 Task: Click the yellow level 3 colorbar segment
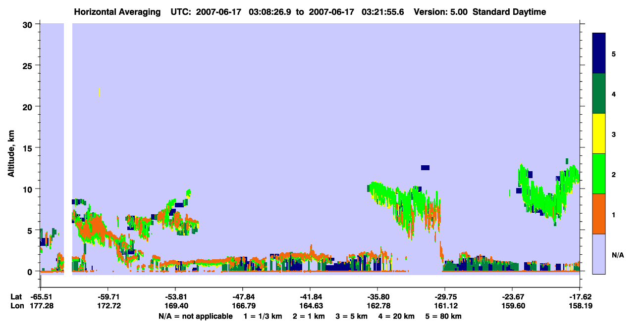[599, 134]
